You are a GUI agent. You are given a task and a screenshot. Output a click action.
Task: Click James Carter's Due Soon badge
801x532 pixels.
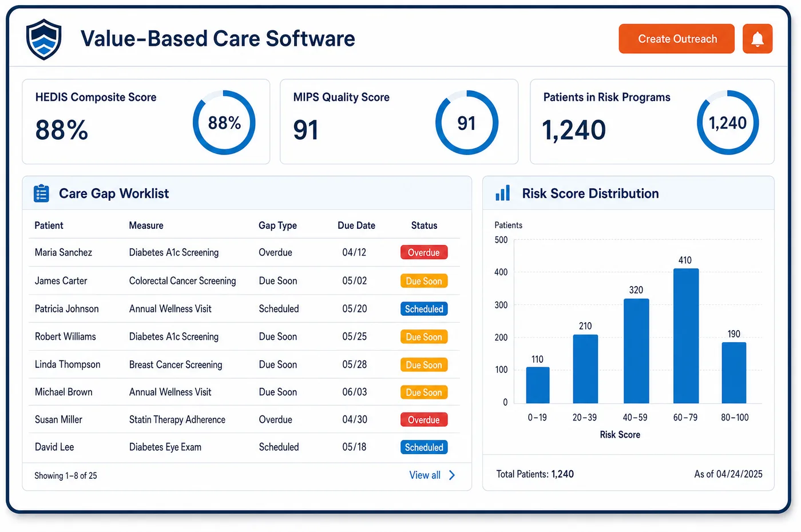[424, 281]
